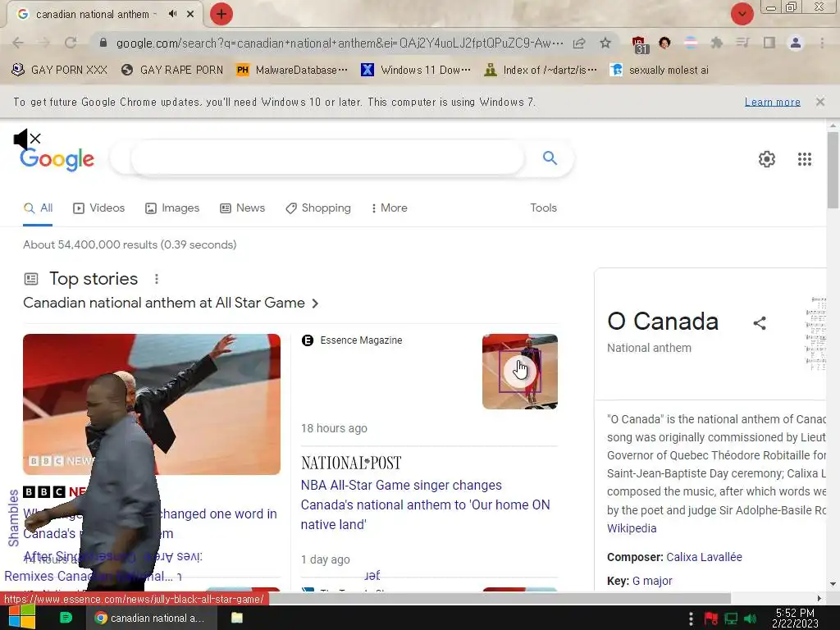Share this page from address bar
The image size is (840, 630).
(579, 43)
